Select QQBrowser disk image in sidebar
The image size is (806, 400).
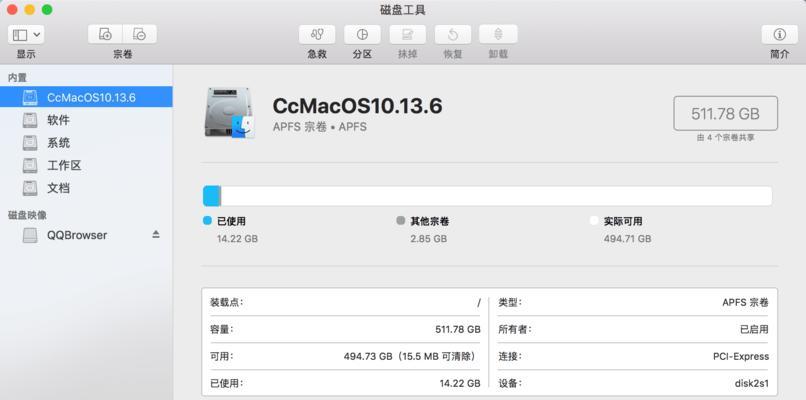(x=86, y=235)
